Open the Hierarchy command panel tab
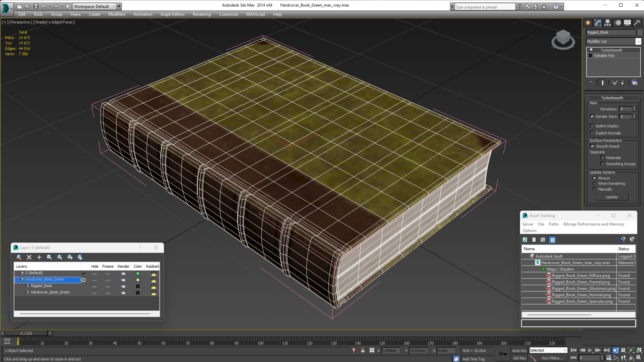Viewport: 644px width, 362px height. pos(607,23)
